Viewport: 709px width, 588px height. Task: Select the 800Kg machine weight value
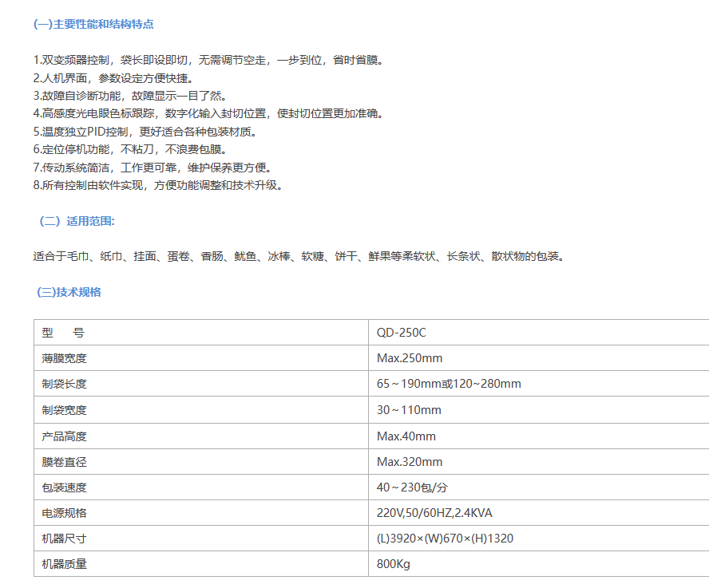point(394,564)
